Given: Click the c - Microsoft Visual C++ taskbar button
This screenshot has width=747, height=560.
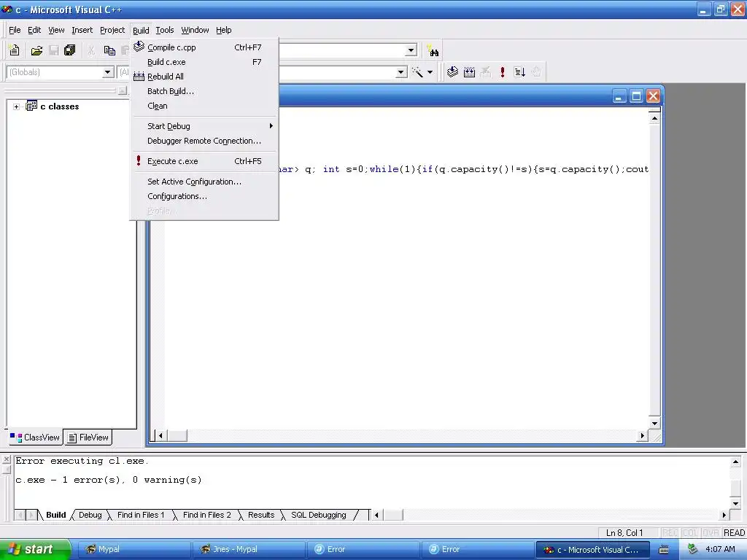Looking at the screenshot, I should point(593,549).
